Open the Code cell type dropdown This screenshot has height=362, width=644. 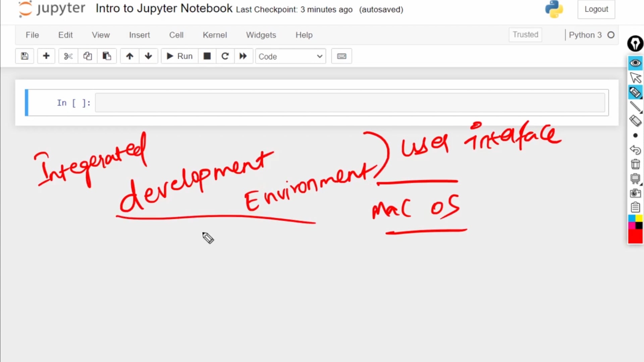290,56
